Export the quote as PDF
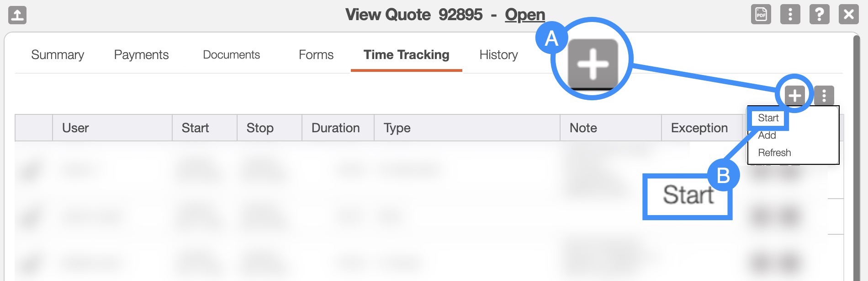 761,15
